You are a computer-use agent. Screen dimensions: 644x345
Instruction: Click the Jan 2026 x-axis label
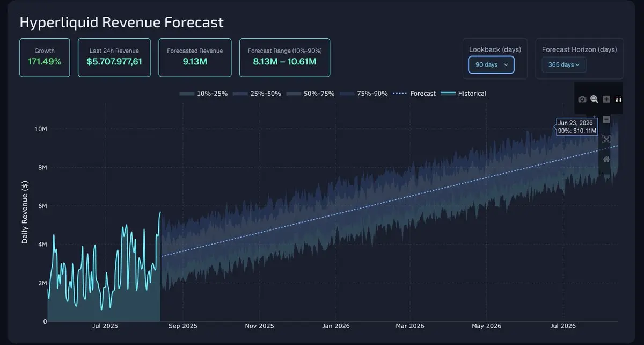point(335,326)
